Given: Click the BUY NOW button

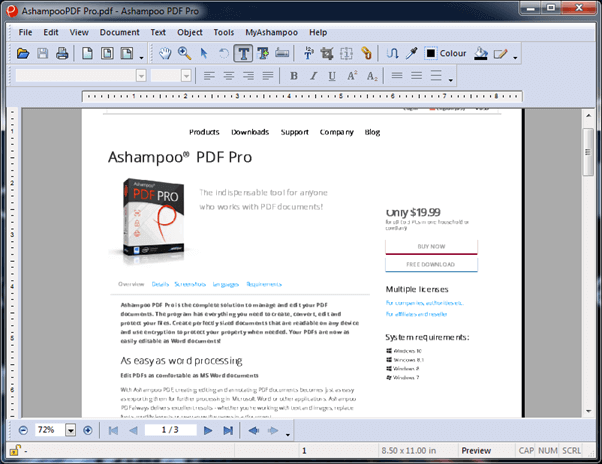Looking at the screenshot, I should click(431, 247).
